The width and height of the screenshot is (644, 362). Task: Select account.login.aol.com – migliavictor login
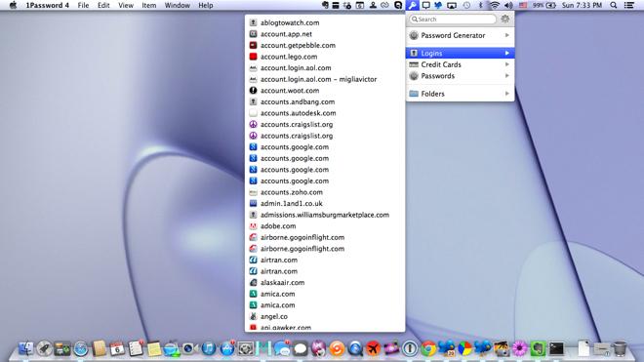325,79
